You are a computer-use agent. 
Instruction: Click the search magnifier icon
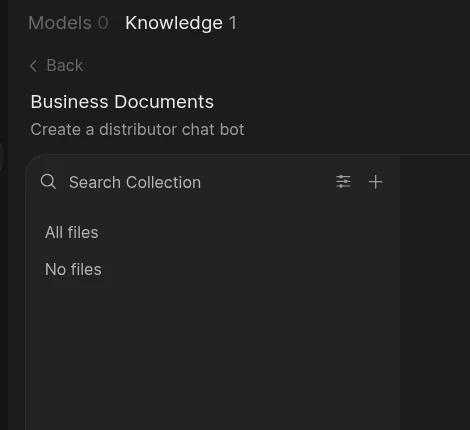(x=48, y=182)
